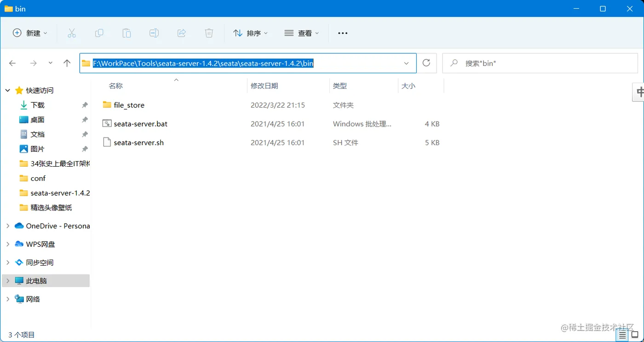Image resolution: width=644 pixels, height=342 pixels.
Task: Expand the address bar history dropdown
Action: click(x=407, y=63)
